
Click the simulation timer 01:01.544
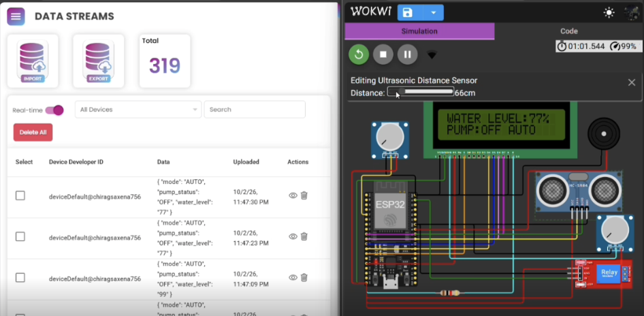[x=581, y=46]
